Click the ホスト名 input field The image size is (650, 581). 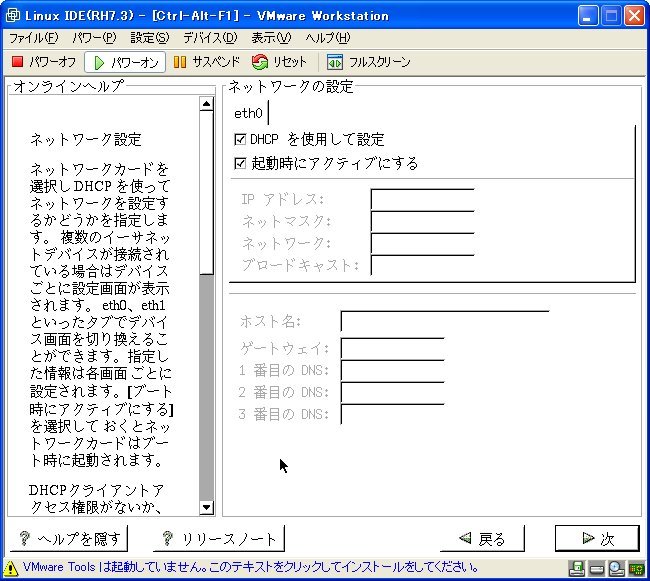point(445,321)
